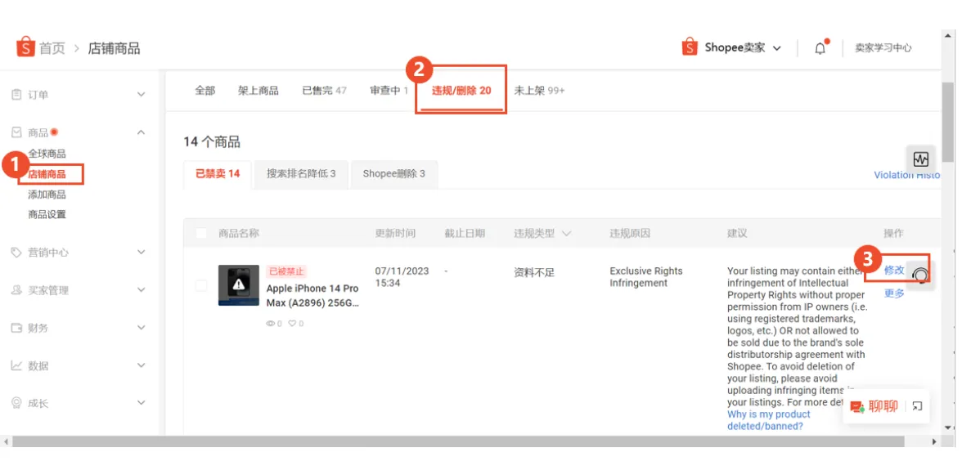Switch to the 架上商品 tab
The width and height of the screenshot is (980, 461).
click(x=258, y=91)
